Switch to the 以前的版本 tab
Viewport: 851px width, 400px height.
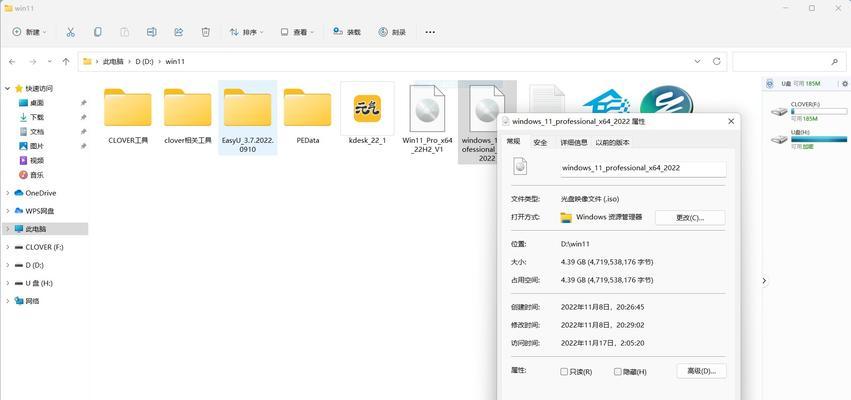(612, 143)
